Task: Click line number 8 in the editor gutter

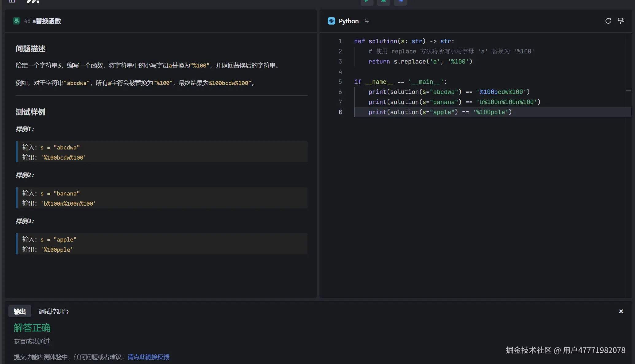Action: click(x=340, y=112)
